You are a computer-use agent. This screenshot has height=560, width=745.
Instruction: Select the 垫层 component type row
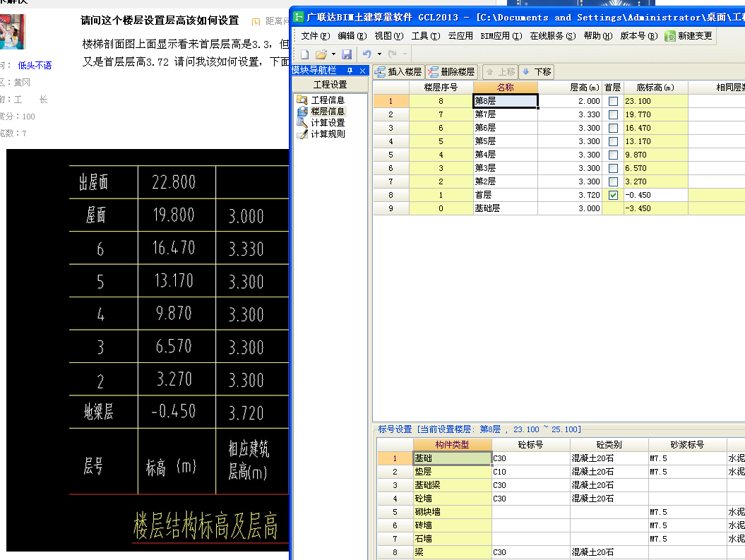tap(453, 472)
